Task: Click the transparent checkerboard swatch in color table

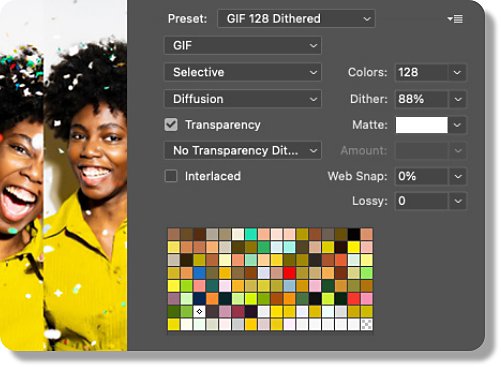Action: 366,324
